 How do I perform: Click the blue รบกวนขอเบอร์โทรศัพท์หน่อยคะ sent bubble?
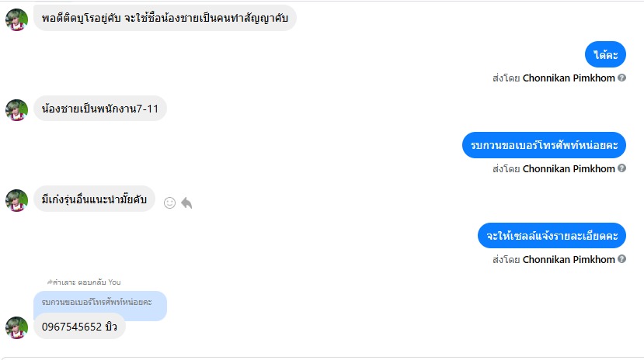[544, 145]
